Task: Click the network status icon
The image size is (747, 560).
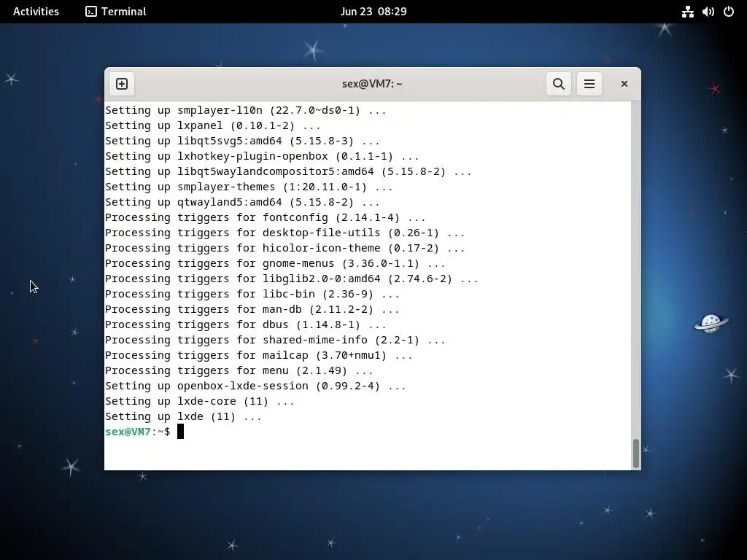Action: click(687, 12)
